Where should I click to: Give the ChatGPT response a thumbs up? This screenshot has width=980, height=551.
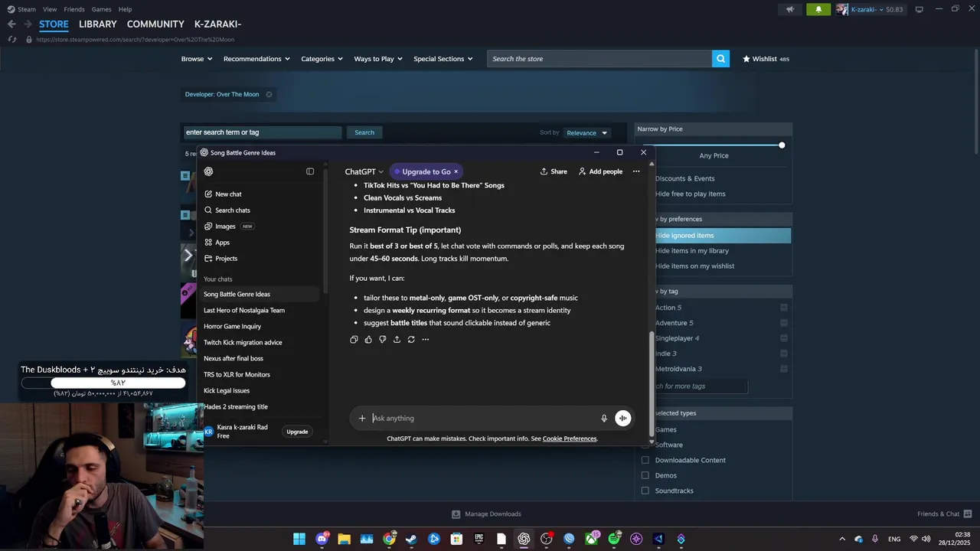[x=368, y=340]
